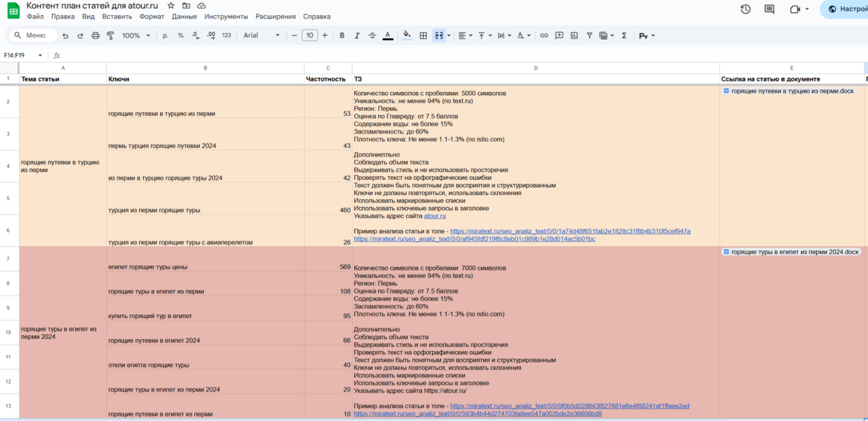The width and height of the screenshot is (868, 421).
Task: Open the Вид menu
Action: (x=88, y=17)
